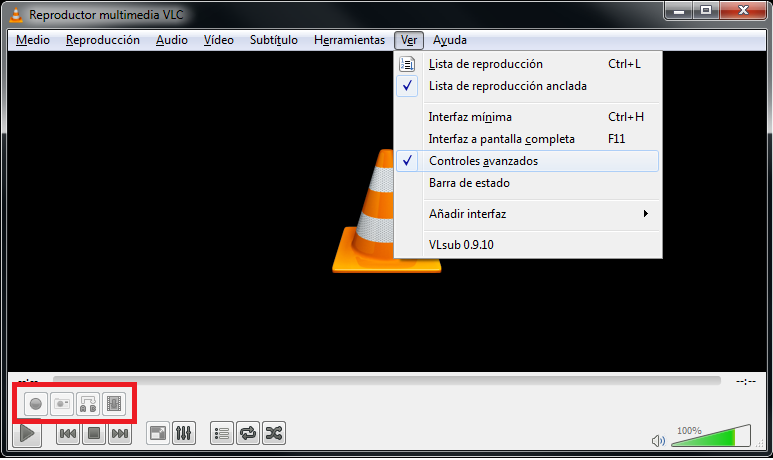Click the playback seek bar
This screenshot has width=773, height=460.
pyautogui.click(x=386, y=381)
